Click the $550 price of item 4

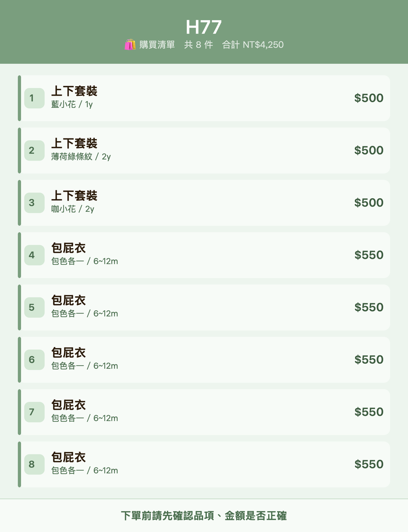click(x=369, y=255)
